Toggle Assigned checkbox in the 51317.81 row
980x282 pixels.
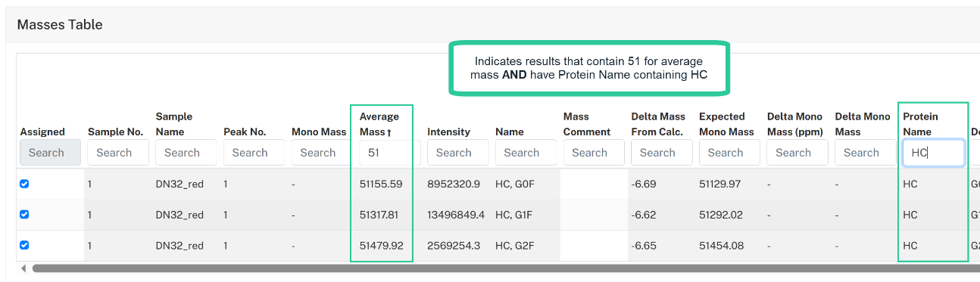pos(24,214)
